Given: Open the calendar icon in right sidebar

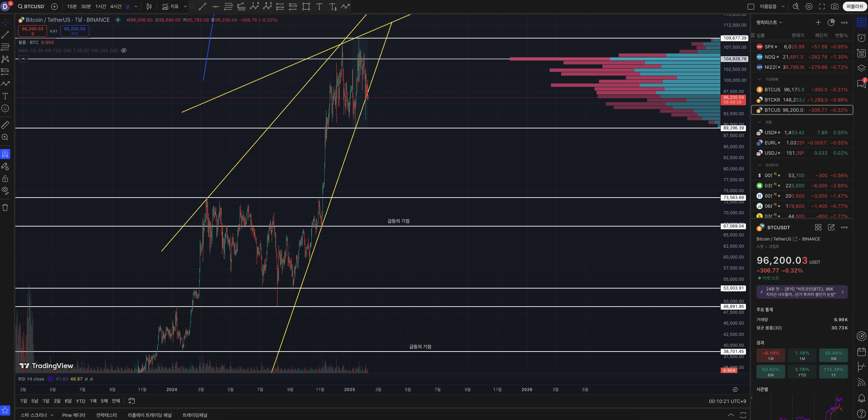Looking at the screenshot, I should click(x=861, y=352).
